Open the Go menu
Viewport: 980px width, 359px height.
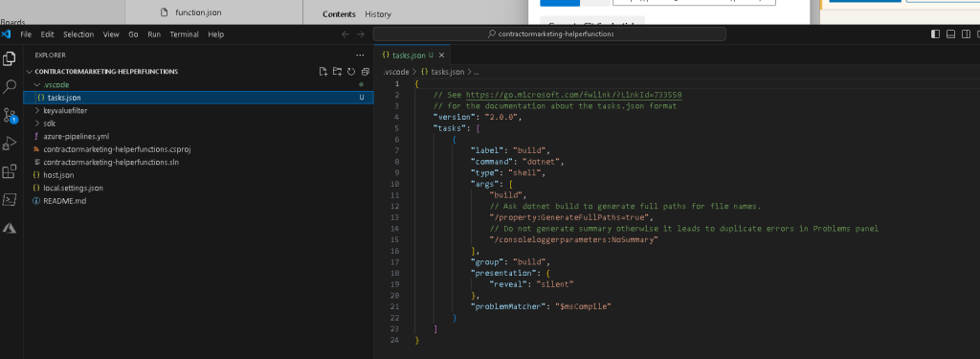tap(133, 34)
